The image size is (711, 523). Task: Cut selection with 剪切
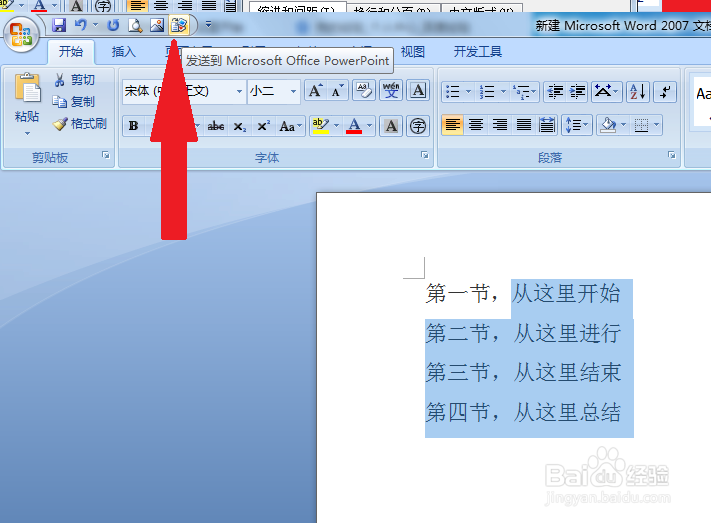tap(74, 80)
